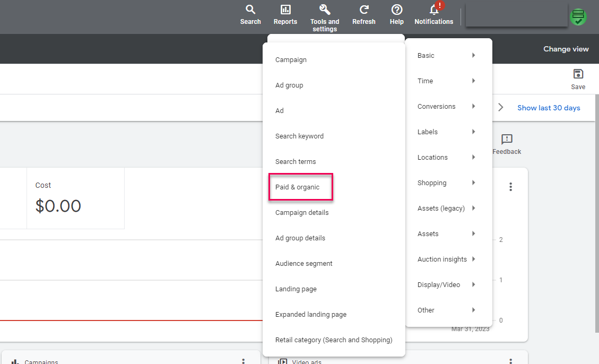Click Change view in the header

(566, 48)
